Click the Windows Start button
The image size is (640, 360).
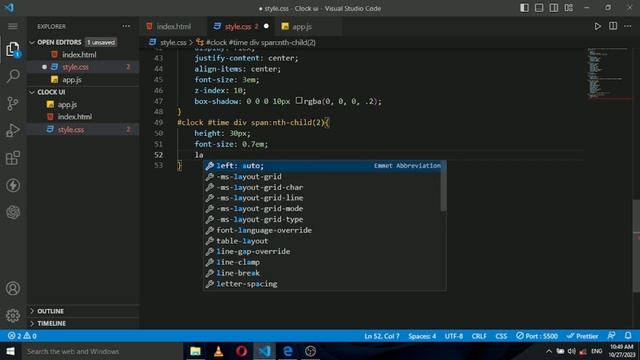(x=10, y=351)
